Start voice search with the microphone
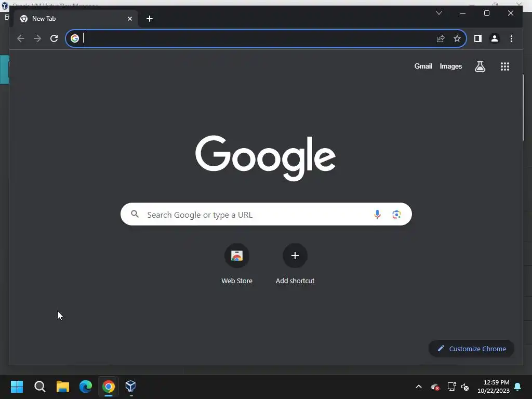This screenshot has height=399, width=532. tap(377, 215)
